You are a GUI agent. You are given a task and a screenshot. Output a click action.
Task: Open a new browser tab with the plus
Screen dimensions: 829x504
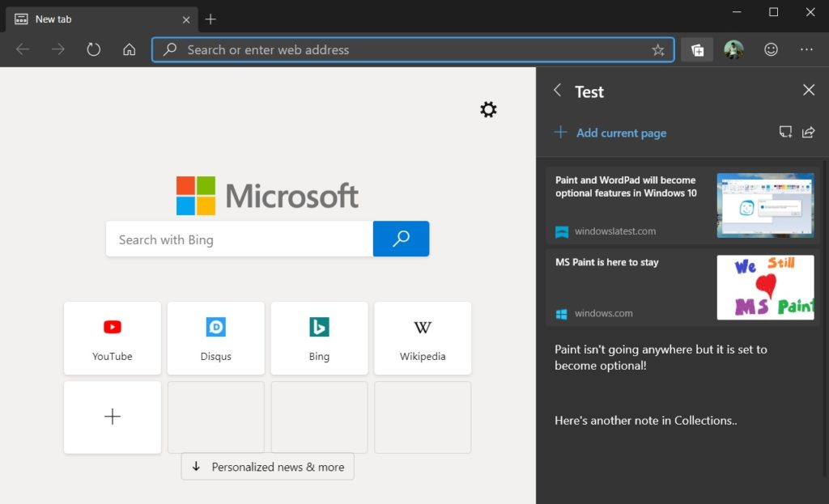point(210,19)
